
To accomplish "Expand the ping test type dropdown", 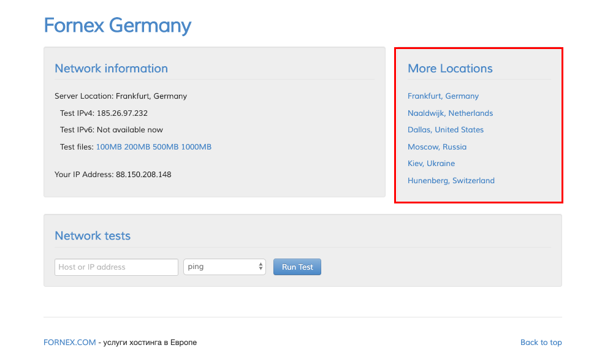I will point(224,267).
